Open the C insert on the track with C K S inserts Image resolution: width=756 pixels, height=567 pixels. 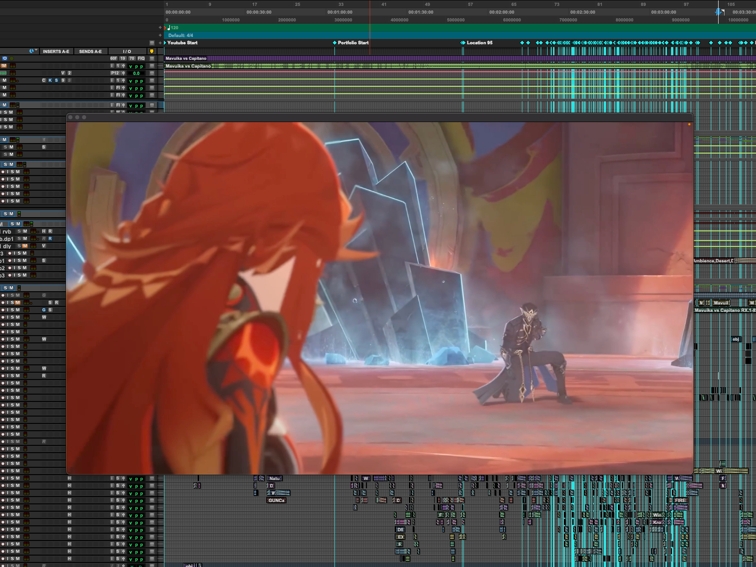pyautogui.click(x=43, y=80)
